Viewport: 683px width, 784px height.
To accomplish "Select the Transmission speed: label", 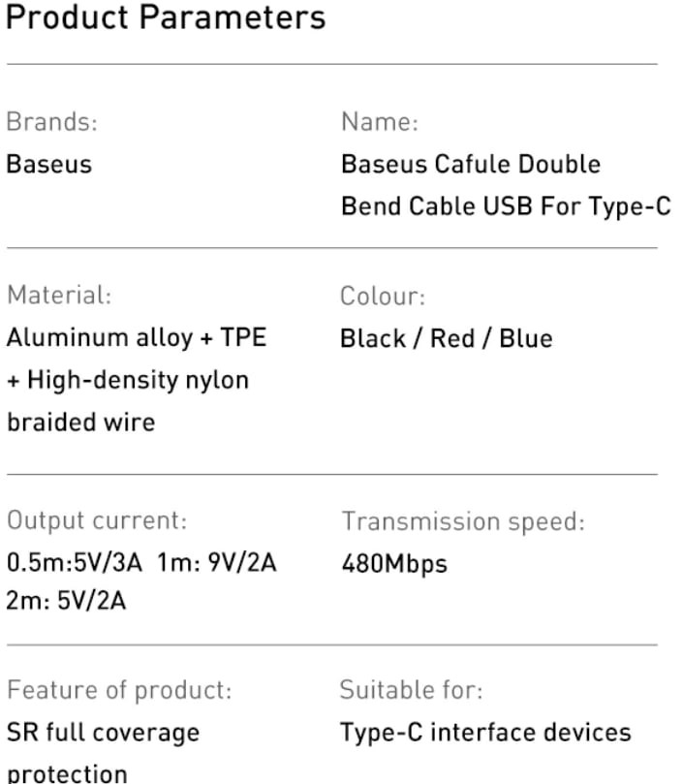I will click(463, 521).
